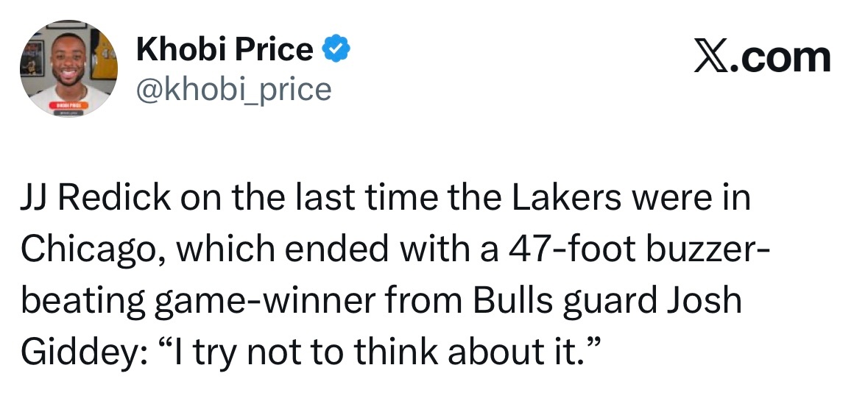Image resolution: width=868 pixels, height=404 pixels.
Task: Click "47-foot" in the tweet body
Action: pyautogui.click(x=566, y=251)
